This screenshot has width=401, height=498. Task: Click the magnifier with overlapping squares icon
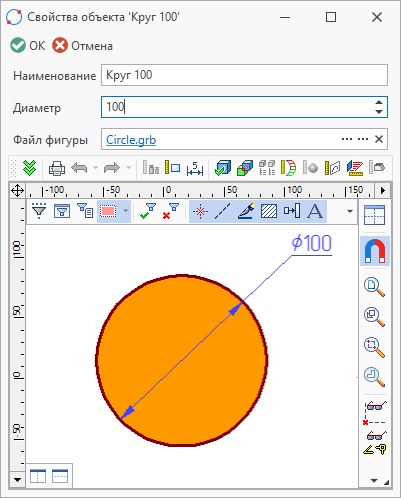(374, 317)
